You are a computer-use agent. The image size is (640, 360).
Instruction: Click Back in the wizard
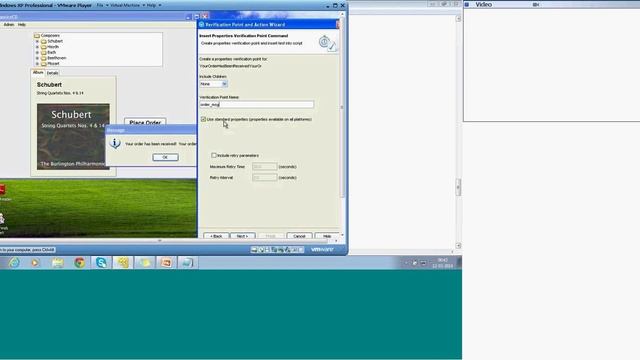point(216,236)
